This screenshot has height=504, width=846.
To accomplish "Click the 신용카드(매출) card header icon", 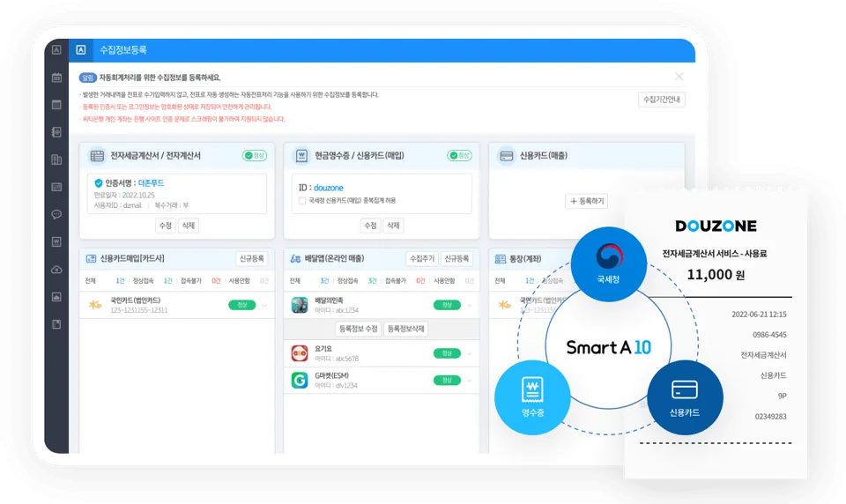I will coord(506,156).
